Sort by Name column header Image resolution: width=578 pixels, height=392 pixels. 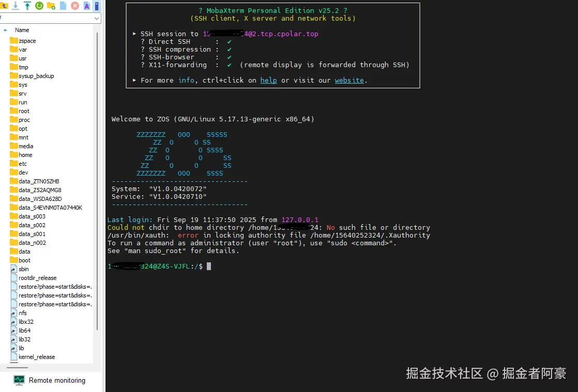[x=22, y=30]
